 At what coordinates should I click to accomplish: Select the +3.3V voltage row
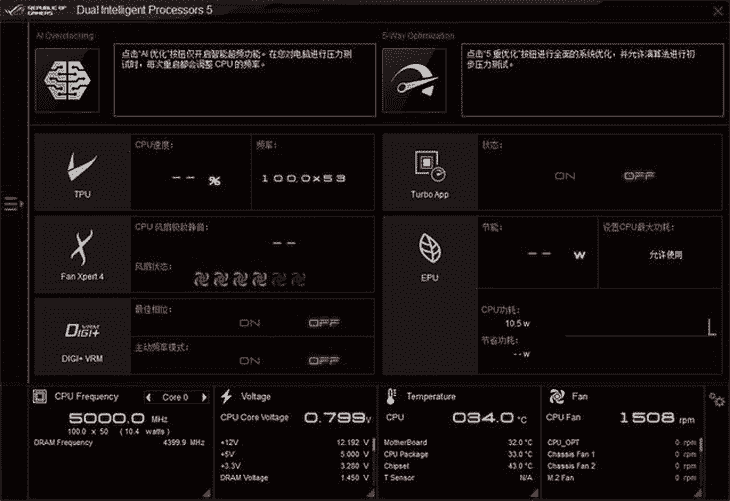[x=295, y=466]
